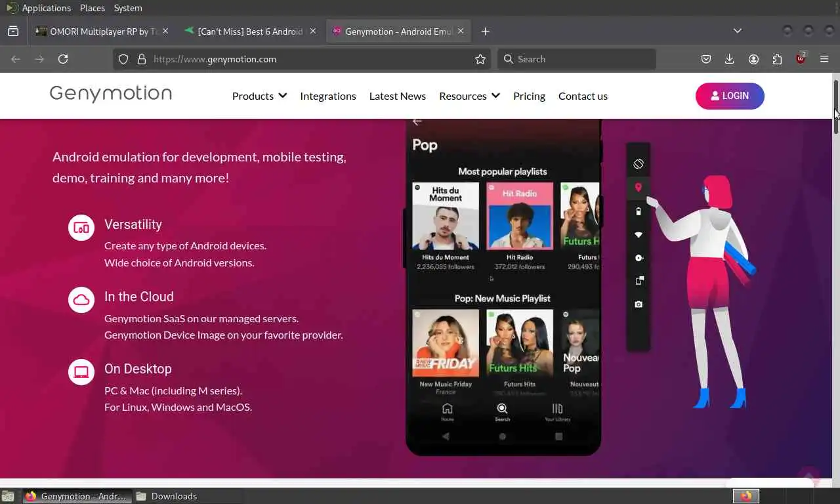
Task: Click the show desktop icon in taskbar
Action: tap(7, 496)
